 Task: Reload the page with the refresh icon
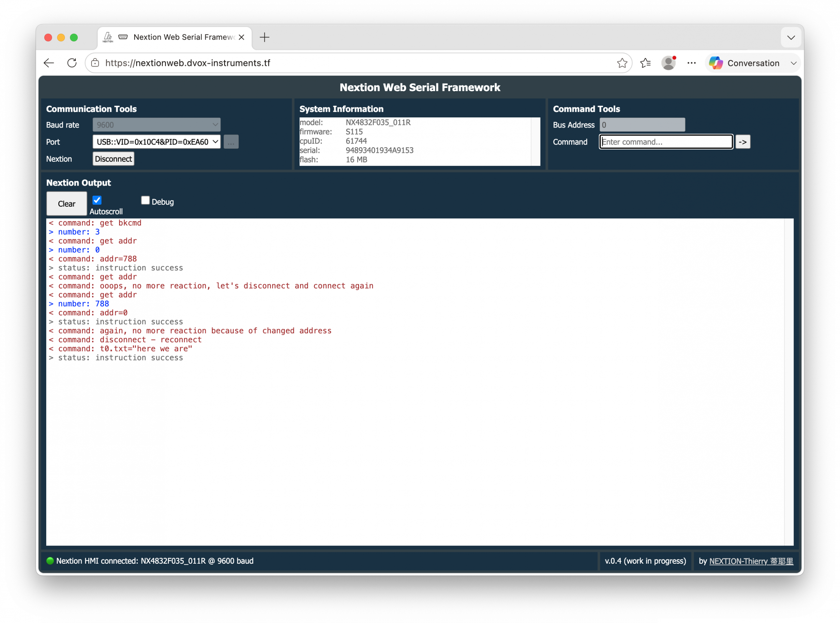(72, 63)
